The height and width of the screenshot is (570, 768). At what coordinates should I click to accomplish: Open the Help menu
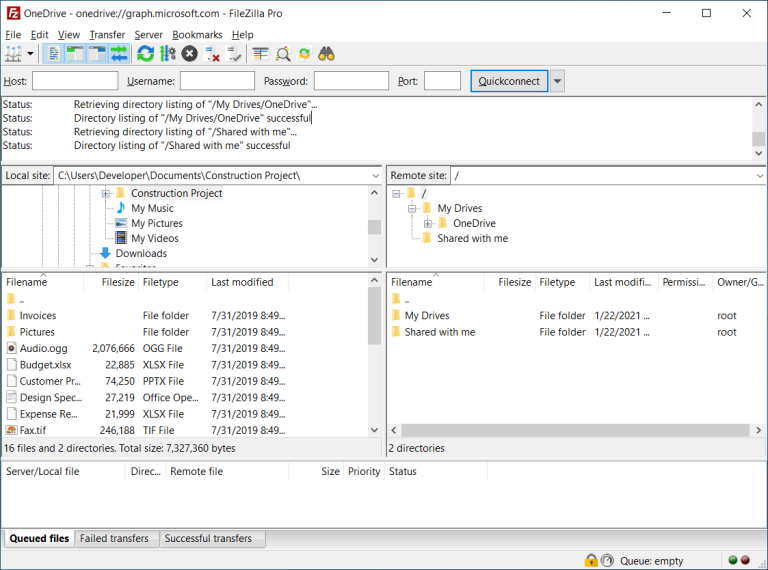point(242,35)
